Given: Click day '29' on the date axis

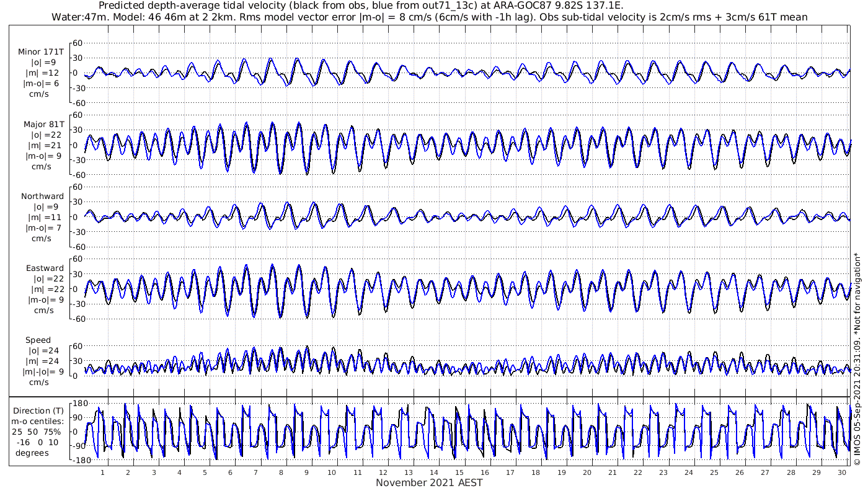Looking at the screenshot, I should click(817, 472).
